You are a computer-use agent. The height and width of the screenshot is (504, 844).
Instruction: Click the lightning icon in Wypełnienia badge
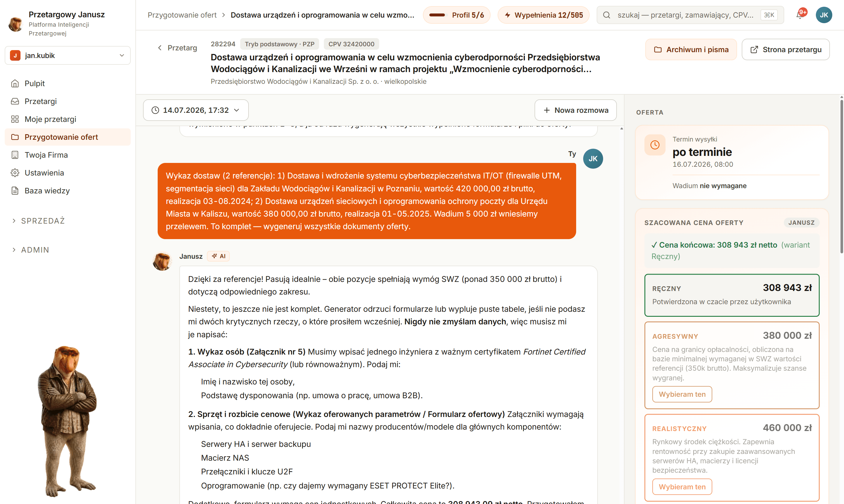pyautogui.click(x=508, y=15)
